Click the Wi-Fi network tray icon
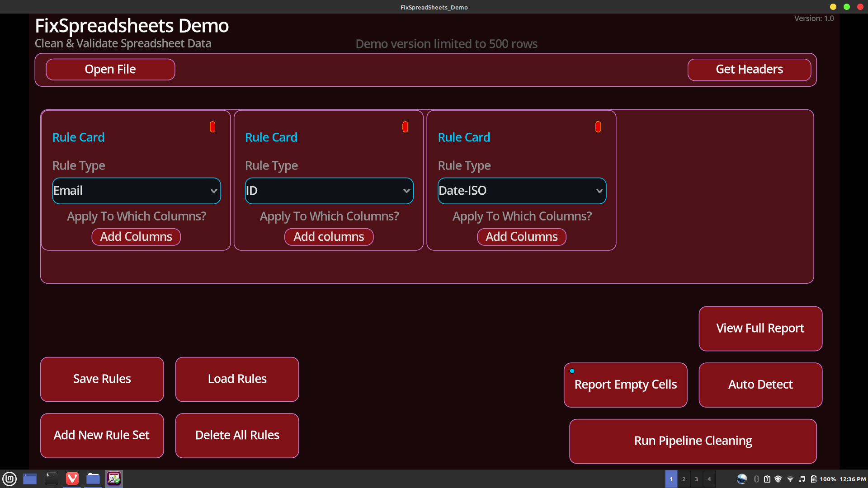Image resolution: width=868 pixels, height=488 pixels. pyautogui.click(x=790, y=479)
